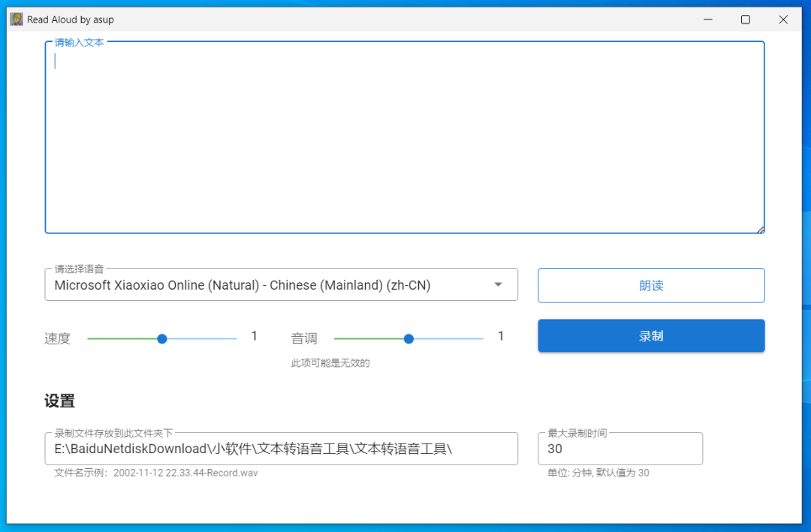Click the 录制 record button
This screenshot has width=811, height=532.
(651, 336)
